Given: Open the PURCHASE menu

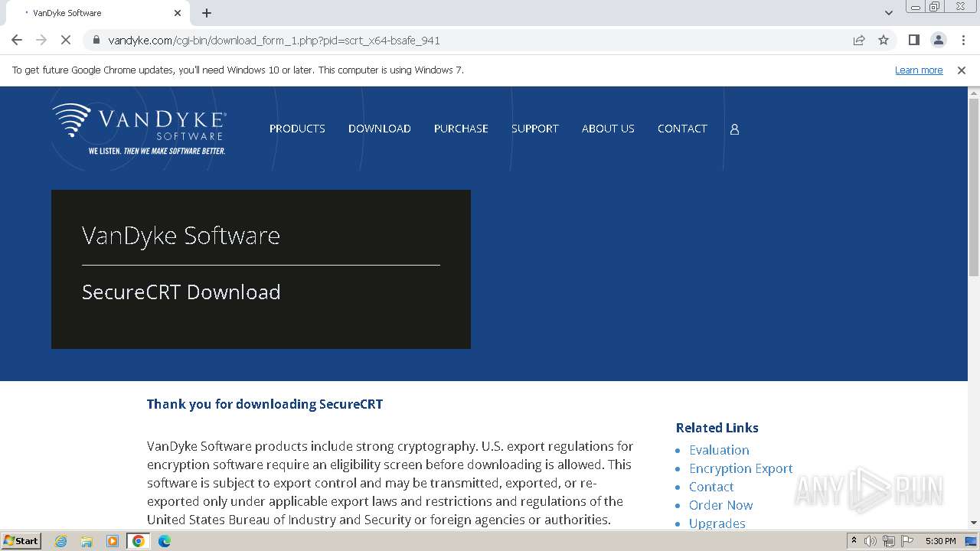Looking at the screenshot, I should (461, 129).
